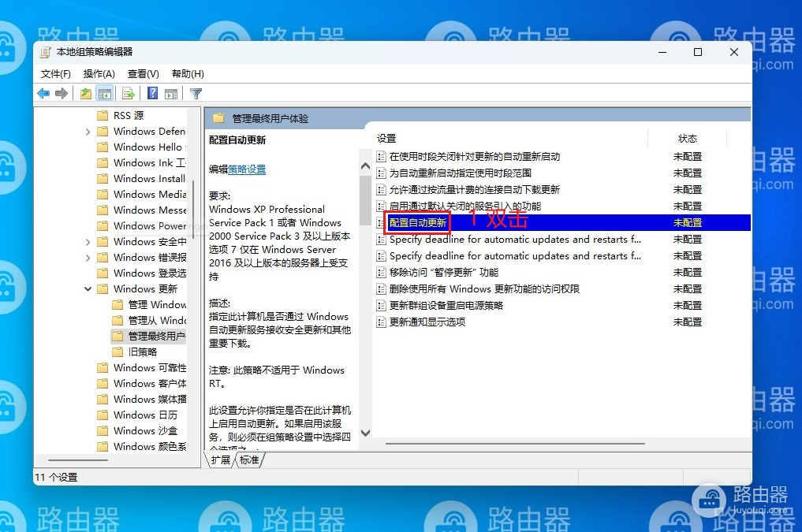Select the Windows 媒体播放 folder
The width and height of the screenshot is (802, 532).
[141, 400]
